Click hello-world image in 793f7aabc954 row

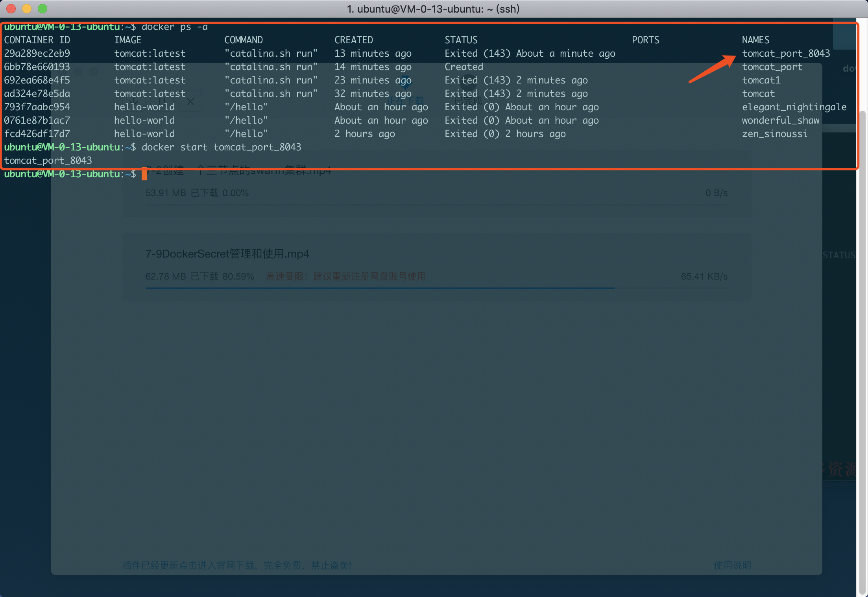[144, 107]
